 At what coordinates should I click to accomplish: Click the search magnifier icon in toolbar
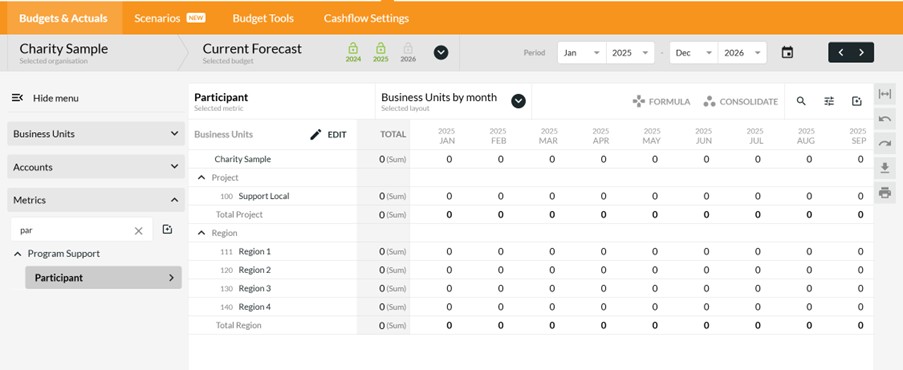801,101
